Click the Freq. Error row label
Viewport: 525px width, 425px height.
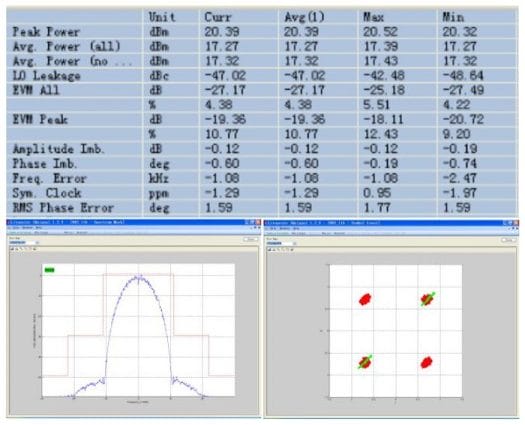49,179
